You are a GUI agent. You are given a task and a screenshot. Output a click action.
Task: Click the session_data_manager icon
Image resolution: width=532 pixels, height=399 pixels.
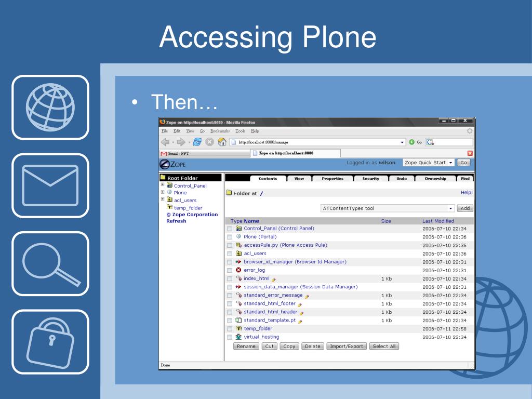(x=238, y=287)
